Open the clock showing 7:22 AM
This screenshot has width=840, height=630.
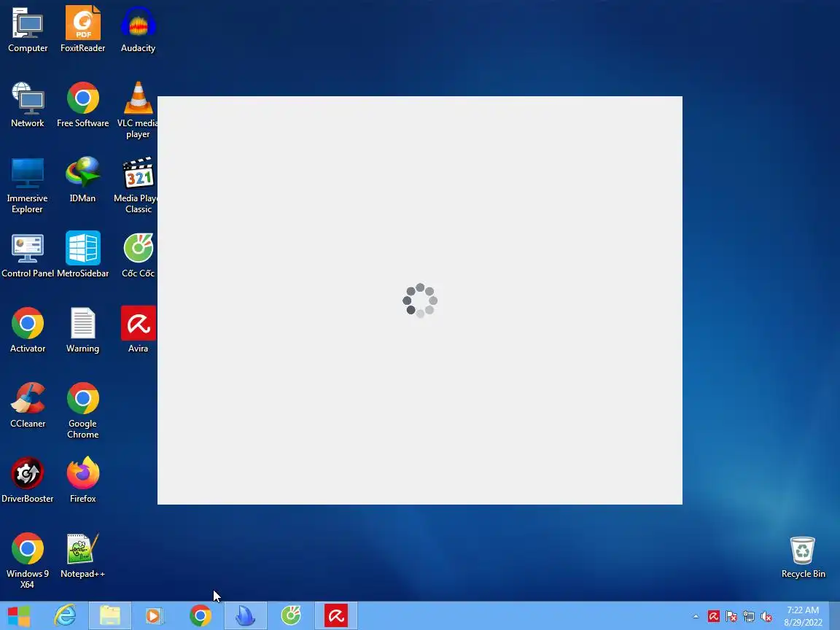coord(803,616)
